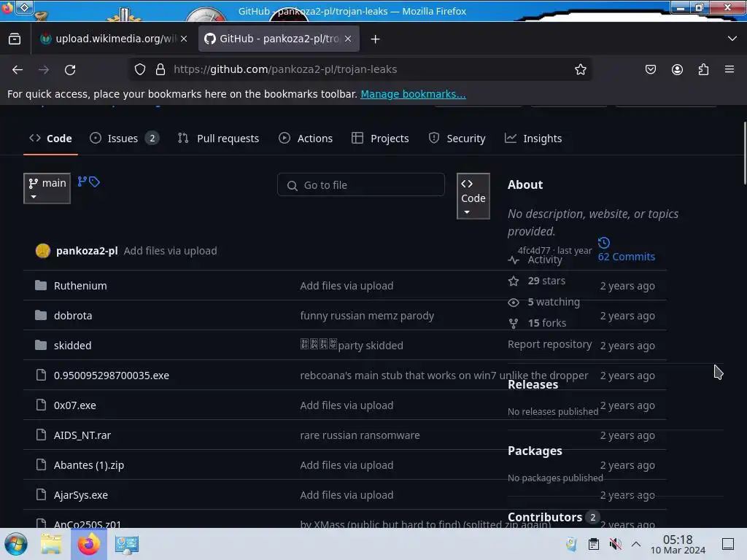The image size is (747, 560).
Task: Open latest commit 'Add files via upload'
Action: 170,251
